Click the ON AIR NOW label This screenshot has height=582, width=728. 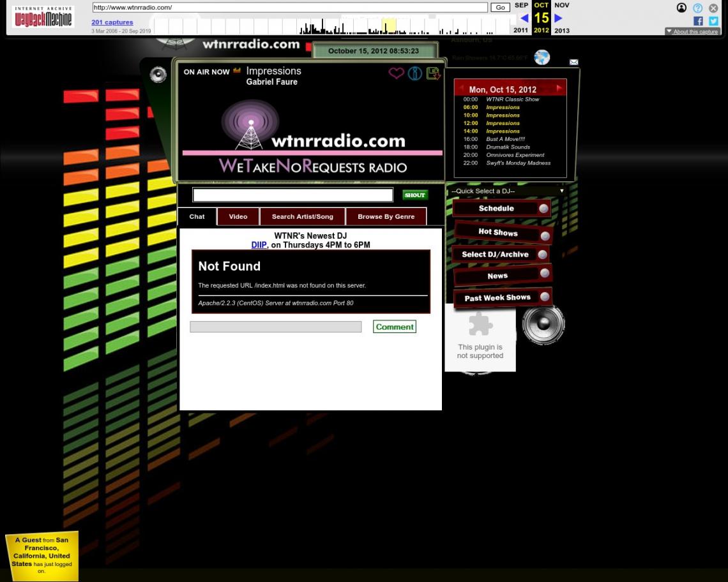click(206, 72)
